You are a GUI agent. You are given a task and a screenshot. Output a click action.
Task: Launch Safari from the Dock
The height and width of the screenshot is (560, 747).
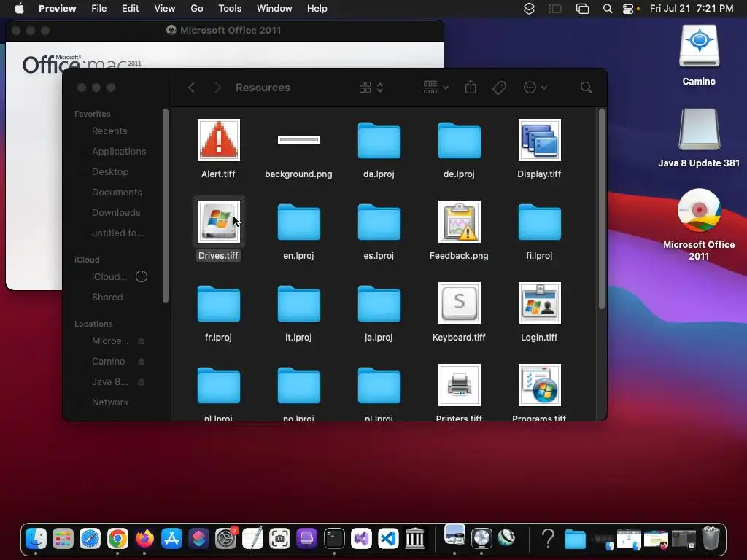coord(90,539)
